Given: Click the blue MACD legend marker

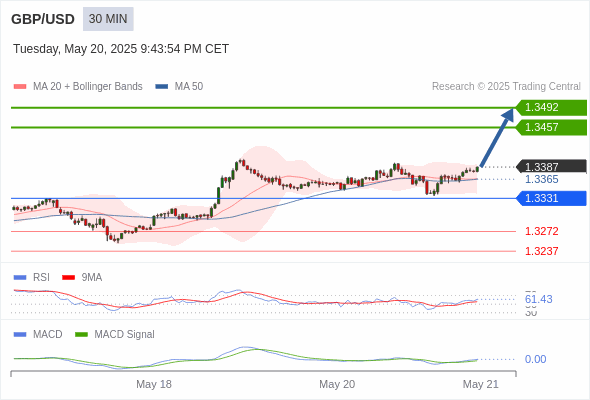Looking at the screenshot, I should (20, 334).
